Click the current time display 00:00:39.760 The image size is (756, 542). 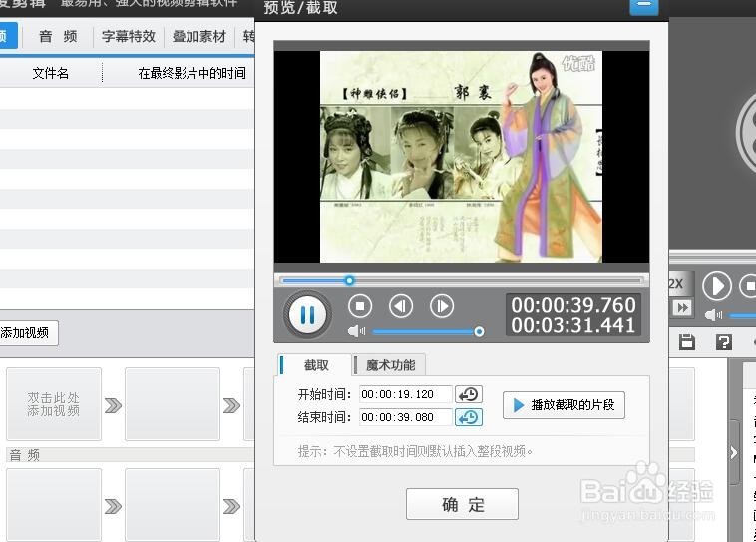pyautogui.click(x=573, y=305)
